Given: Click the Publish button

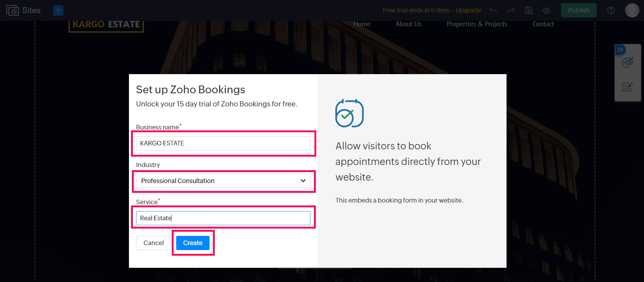Looking at the screenshot, I should point(579,10).
